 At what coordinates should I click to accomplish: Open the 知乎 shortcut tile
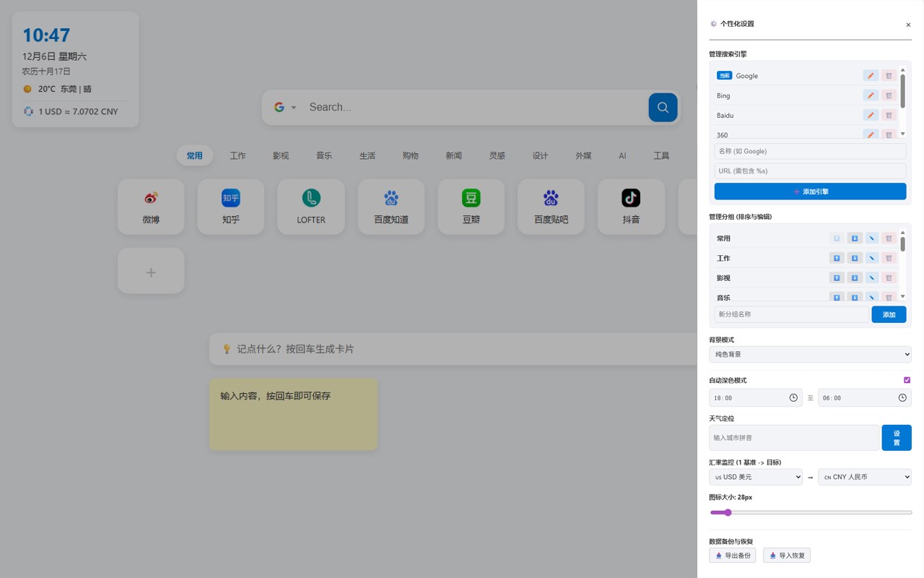tap(231, 207)
